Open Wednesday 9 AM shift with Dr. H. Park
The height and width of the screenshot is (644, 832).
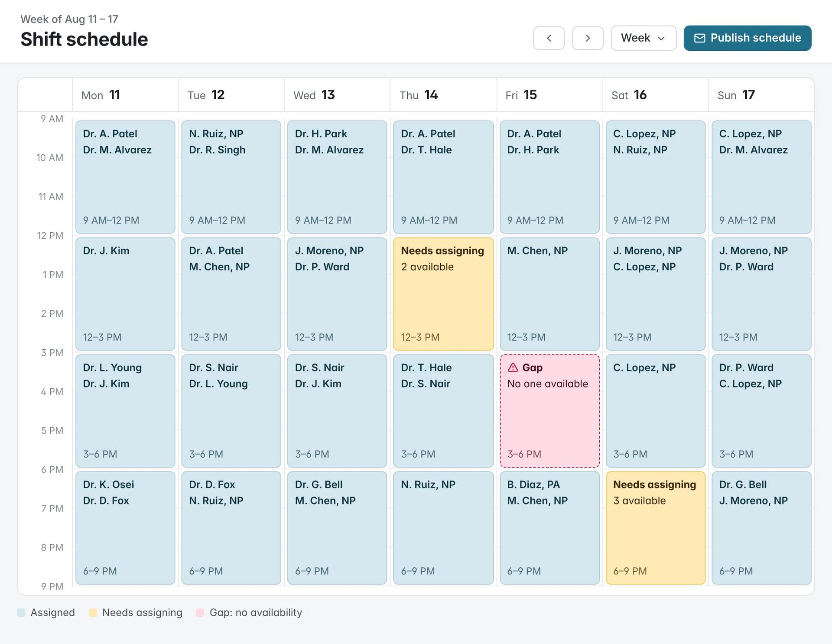[x=337, y=177]
